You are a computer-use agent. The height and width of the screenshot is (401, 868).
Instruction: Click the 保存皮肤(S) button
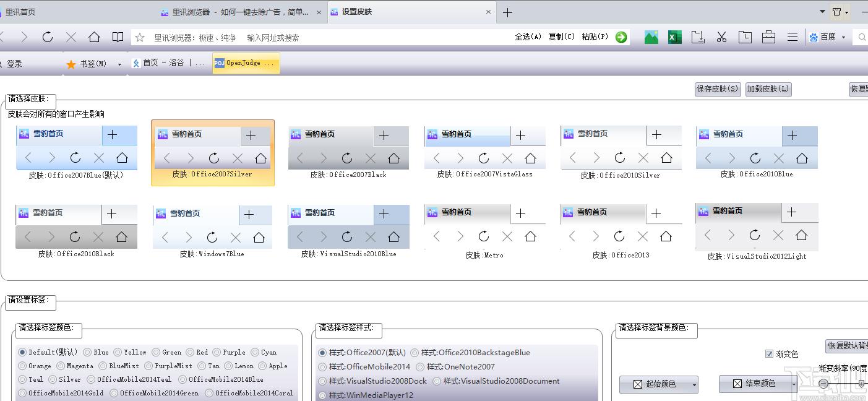[718, 89]
